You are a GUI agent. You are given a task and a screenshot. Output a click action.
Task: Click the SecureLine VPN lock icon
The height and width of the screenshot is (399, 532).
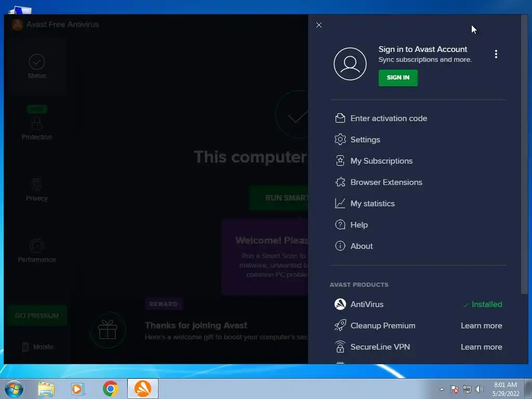pos(340,347)
